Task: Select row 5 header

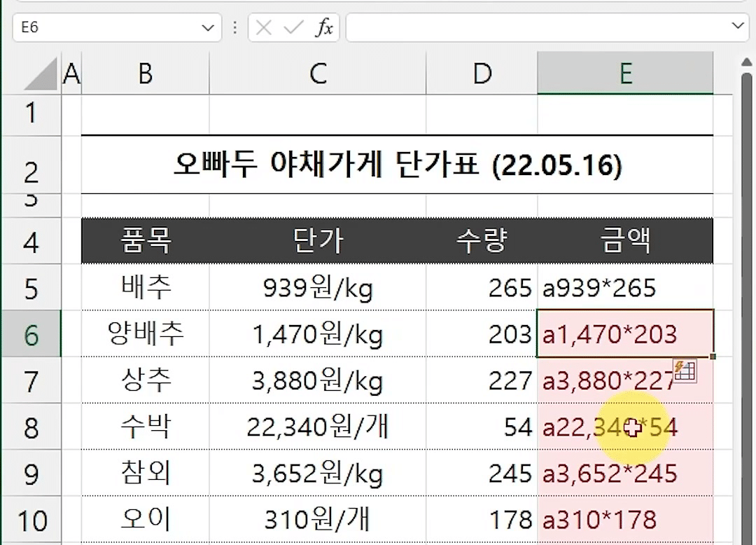Action: (31, 287)
